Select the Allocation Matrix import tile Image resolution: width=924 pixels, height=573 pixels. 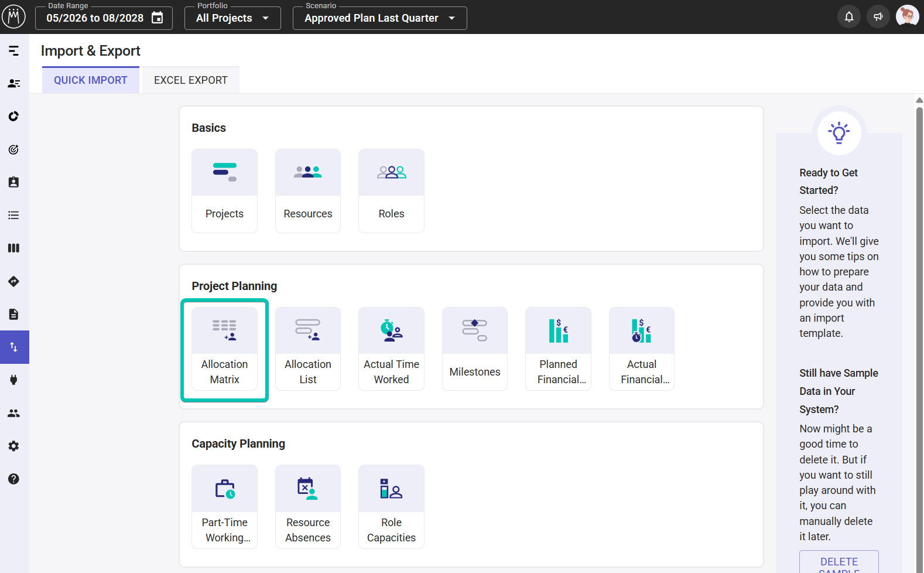[225, 349]
